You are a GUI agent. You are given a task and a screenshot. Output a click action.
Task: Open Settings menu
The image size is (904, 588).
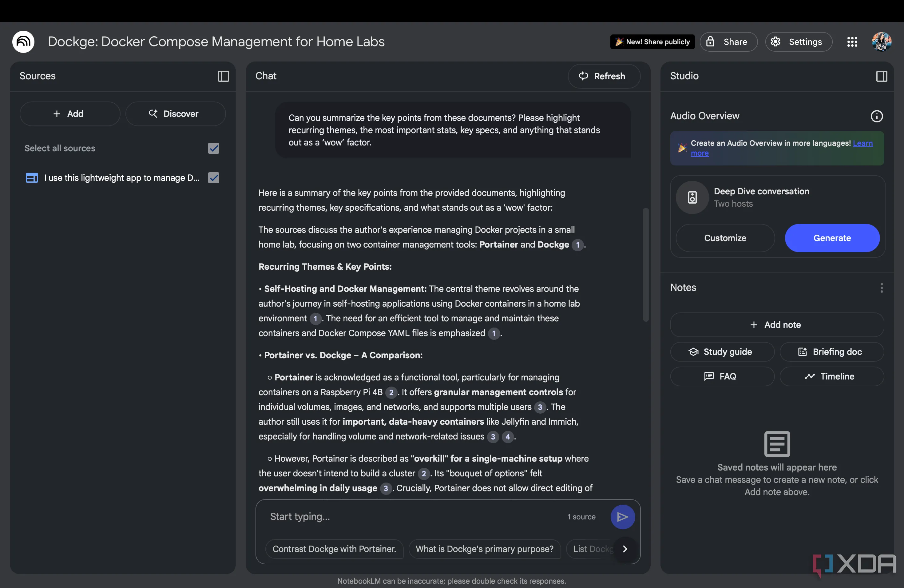coord(799,42)
